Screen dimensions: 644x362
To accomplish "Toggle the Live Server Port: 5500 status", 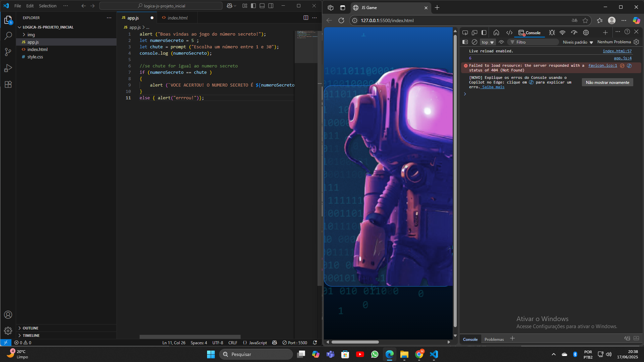I will click(295, 343).
